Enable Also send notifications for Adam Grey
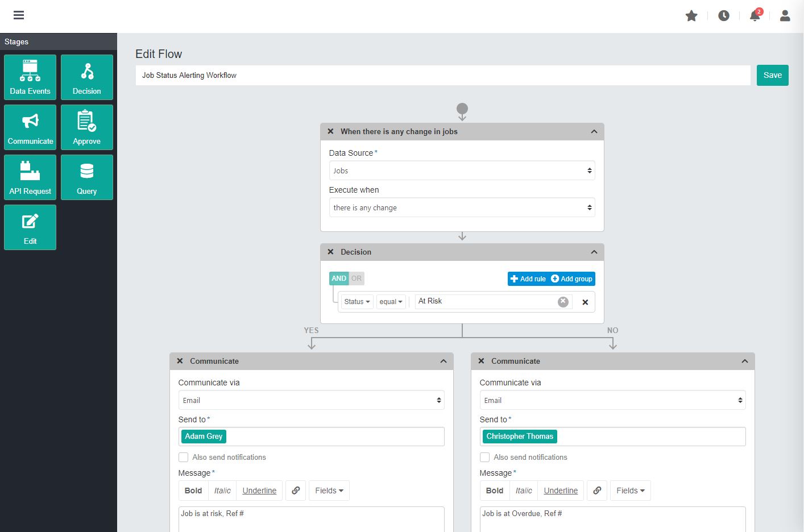This screenshot has height=532, width=804. click(183, 457)
